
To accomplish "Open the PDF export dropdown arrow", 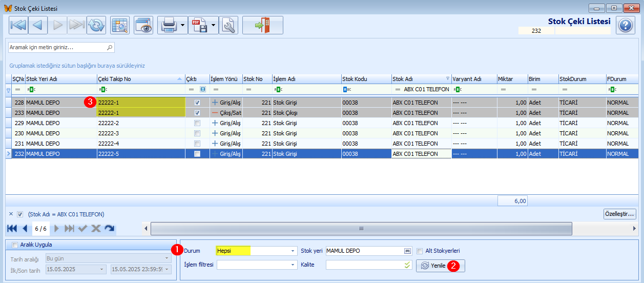I will [213, 25].
